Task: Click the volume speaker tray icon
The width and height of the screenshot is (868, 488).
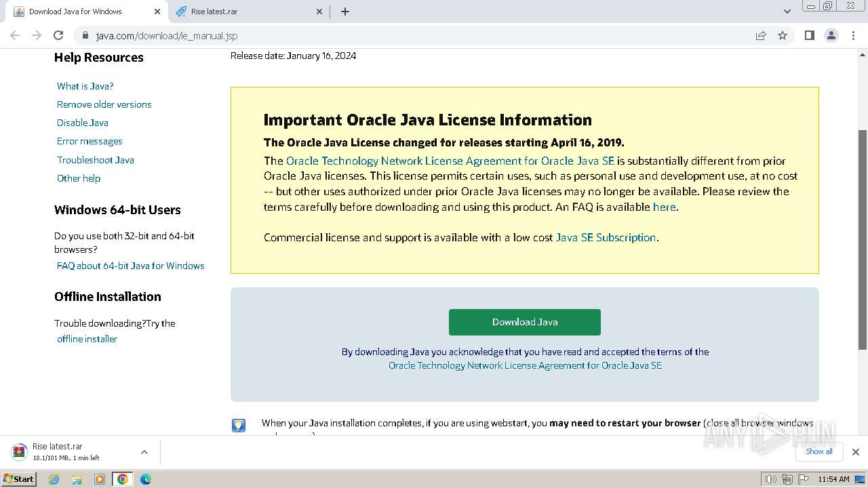Action: pos(770,479)
